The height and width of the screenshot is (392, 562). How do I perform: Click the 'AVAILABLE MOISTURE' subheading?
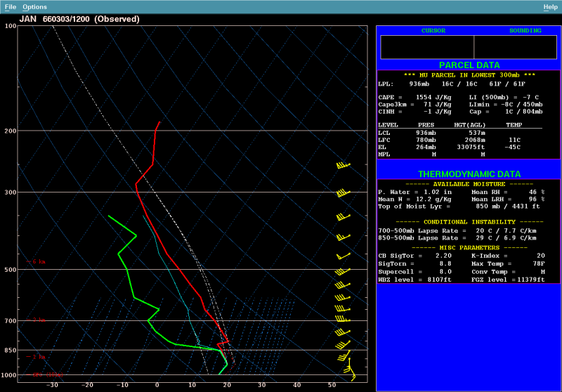(x=469, y=184)
